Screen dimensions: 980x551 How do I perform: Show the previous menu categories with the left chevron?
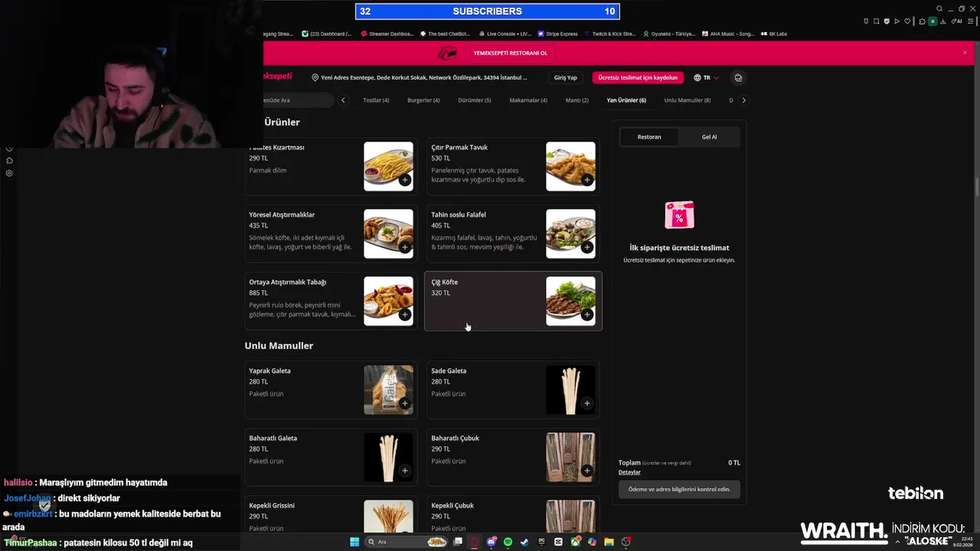[x=343, y=100]
